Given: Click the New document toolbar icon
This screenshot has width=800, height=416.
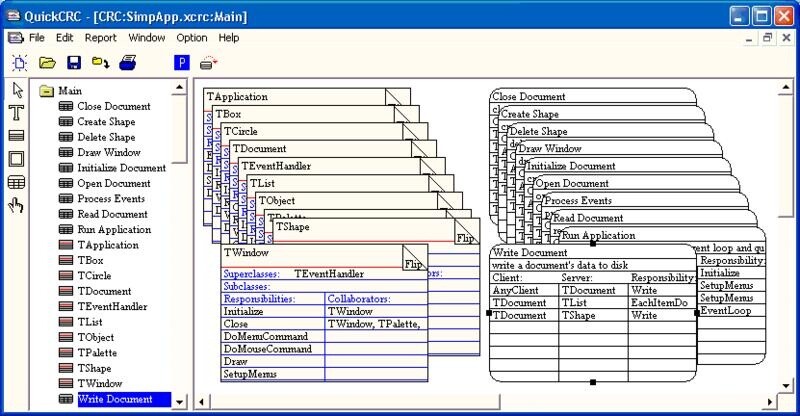Looking at the screenshot, I should click(x=19, y=63).
